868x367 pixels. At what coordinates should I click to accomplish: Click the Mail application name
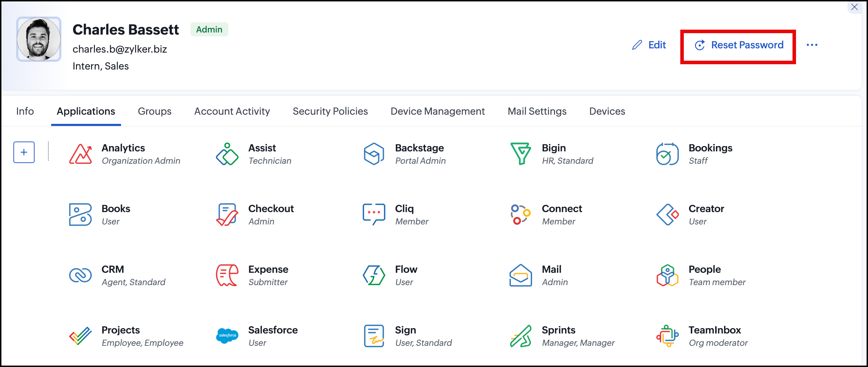551,269
